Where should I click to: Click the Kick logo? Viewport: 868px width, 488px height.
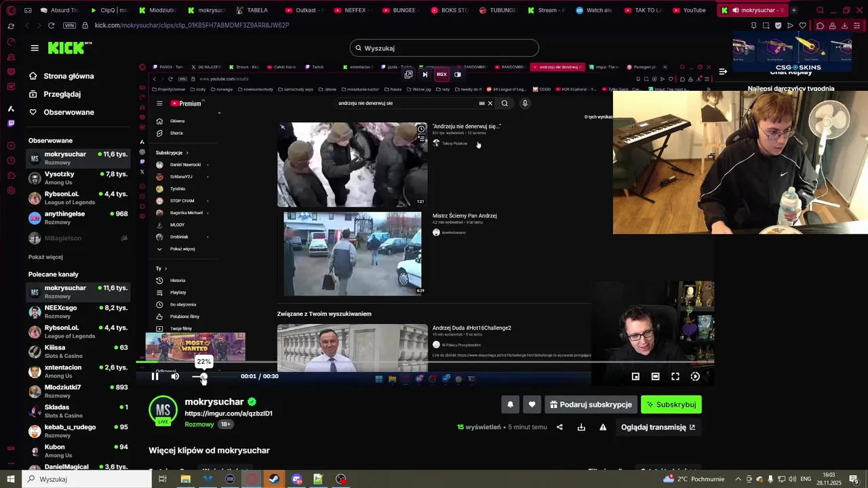70,48
